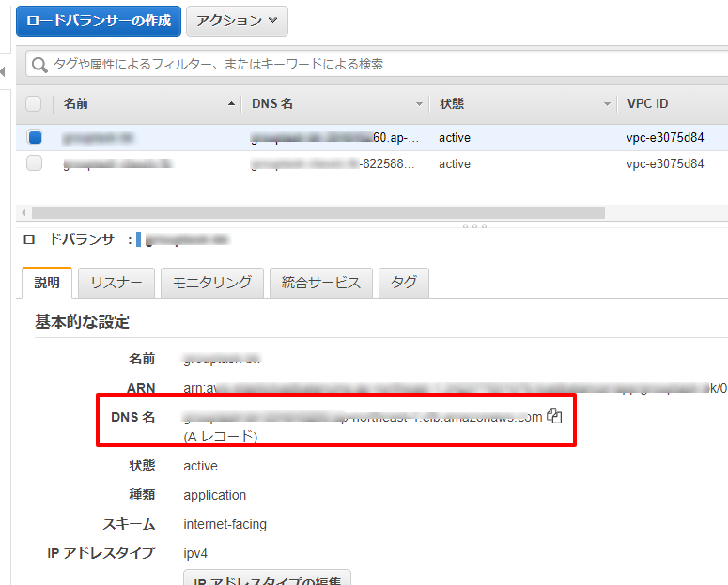Switch to the リスナー tab

116,283
